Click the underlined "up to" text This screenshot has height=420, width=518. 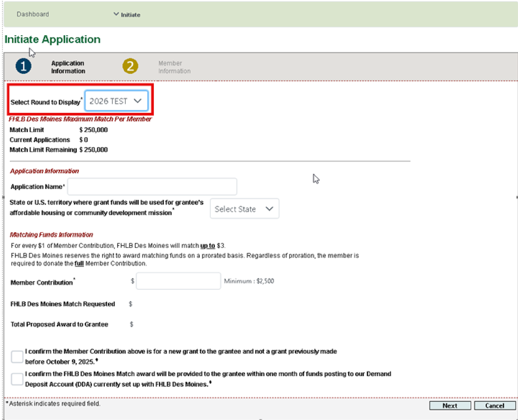(x=207, y=246)
